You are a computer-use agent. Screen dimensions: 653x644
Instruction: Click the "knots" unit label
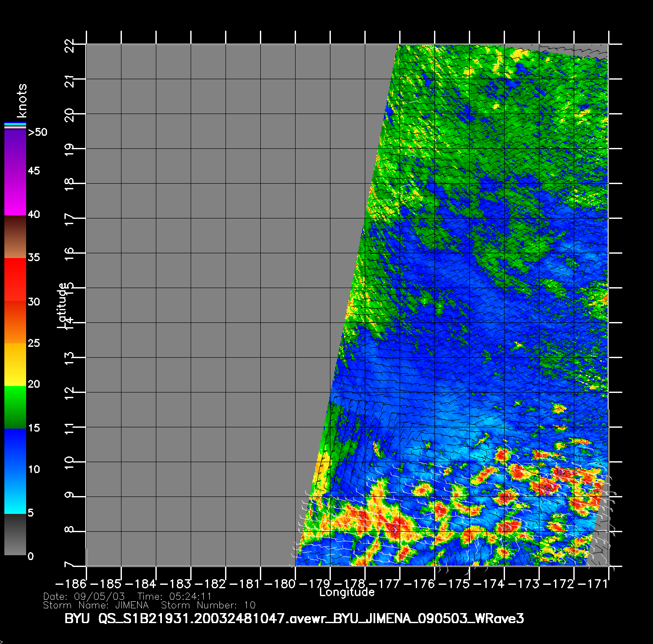[x=22, y=101]
